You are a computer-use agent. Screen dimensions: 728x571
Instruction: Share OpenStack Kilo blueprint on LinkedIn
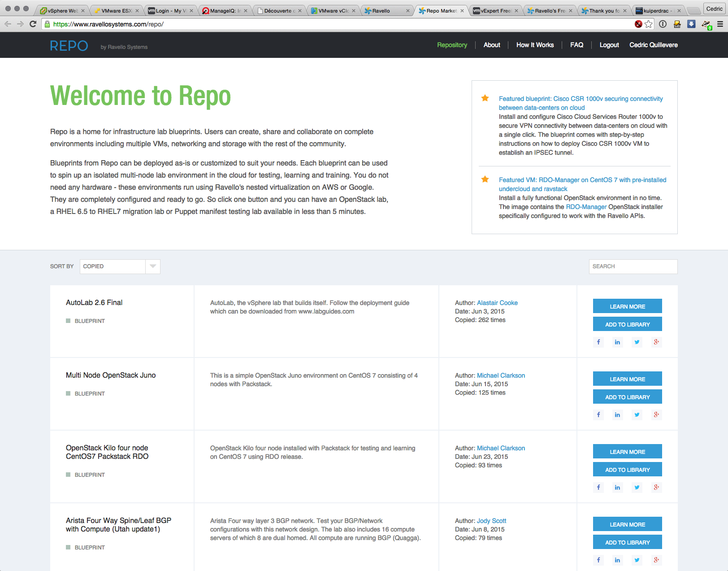pyautogui.click(x=617, y=488)
